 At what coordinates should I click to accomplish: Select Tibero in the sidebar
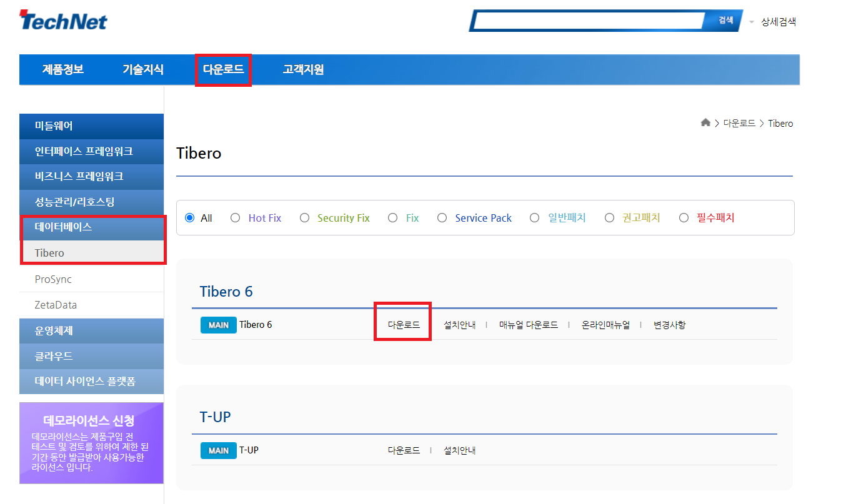pos(91,253)
